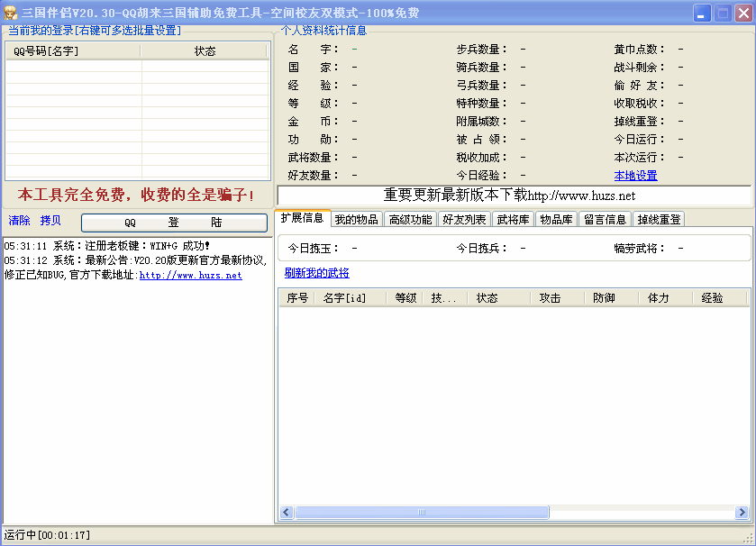Click the right arrow of horizontal scrollbar
This screenshot has height=546, width=756.
[742, 512]
